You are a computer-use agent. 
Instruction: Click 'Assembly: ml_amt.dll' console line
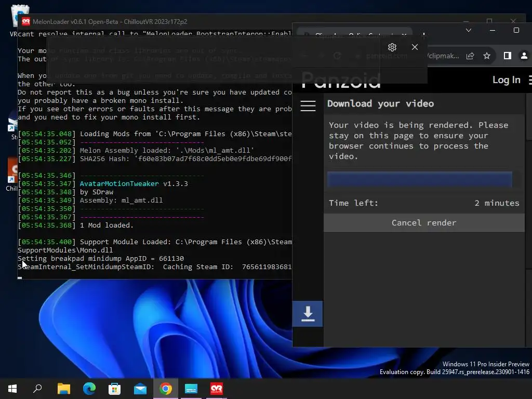[121, 200]
